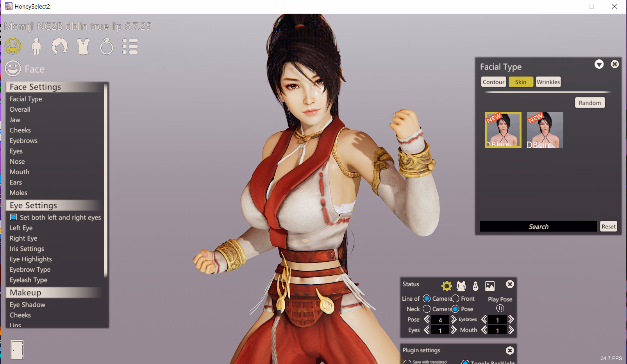The height and width of the screenshot is (364, 627).
Task: Open the Clothing category shirt icon
Action: click(x=83, y=46)
